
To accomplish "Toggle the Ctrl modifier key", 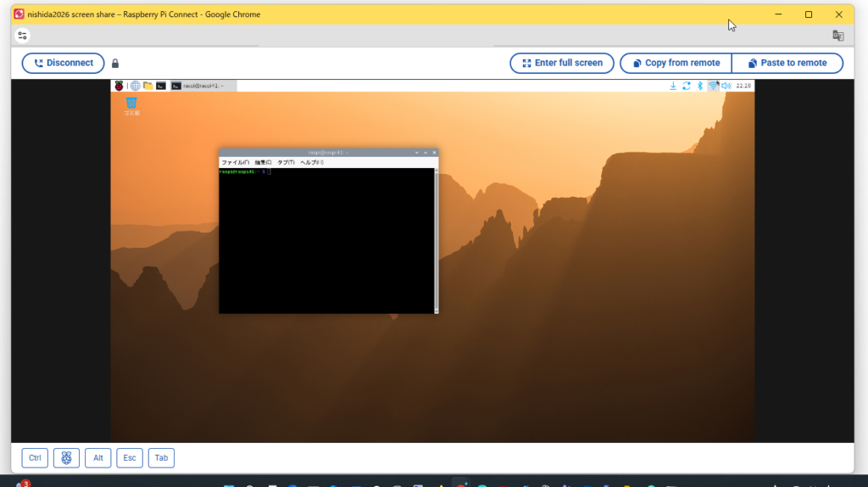I will point(35,458).
